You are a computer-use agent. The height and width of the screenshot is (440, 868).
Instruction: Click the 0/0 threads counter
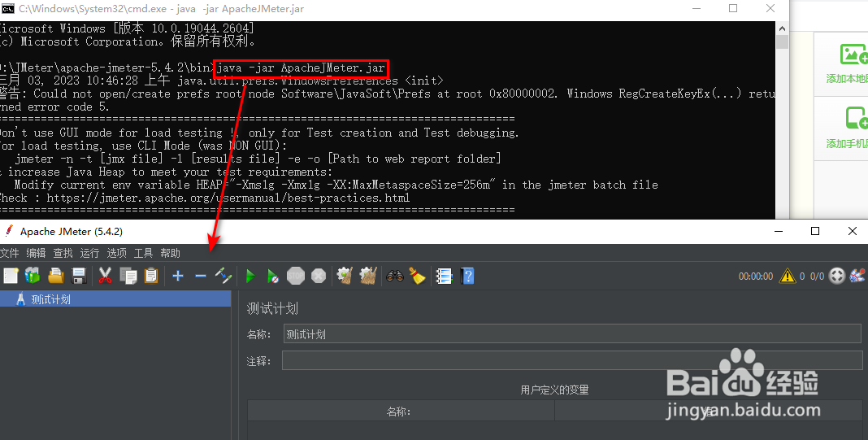click(817, 276)
